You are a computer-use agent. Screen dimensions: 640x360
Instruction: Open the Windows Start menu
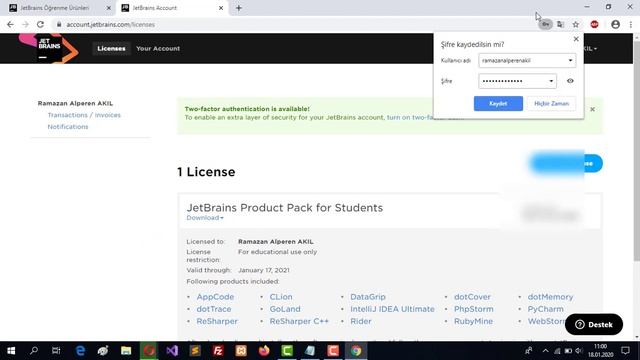coord(11,351)
